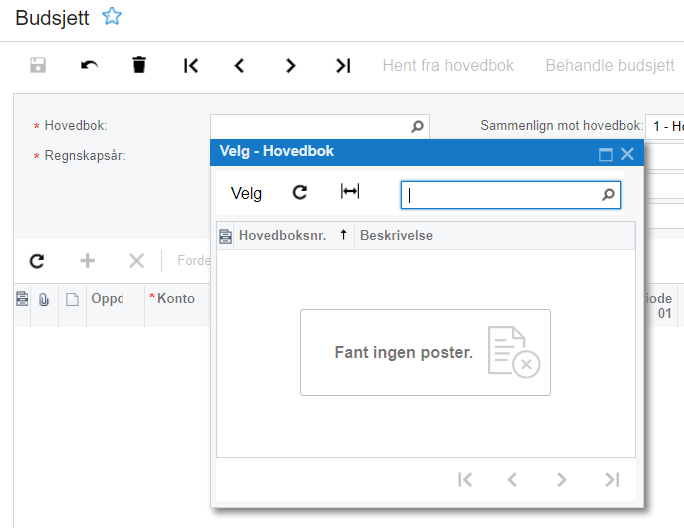Open the Sammenlign mot hovedbok dropdown
This screenshot has width=684, height=528.
click(x=664, y=127)
